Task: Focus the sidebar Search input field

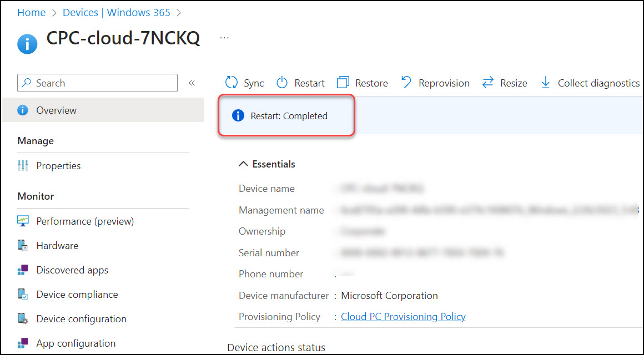Action: pyautogui.click(x=97, y=83)
